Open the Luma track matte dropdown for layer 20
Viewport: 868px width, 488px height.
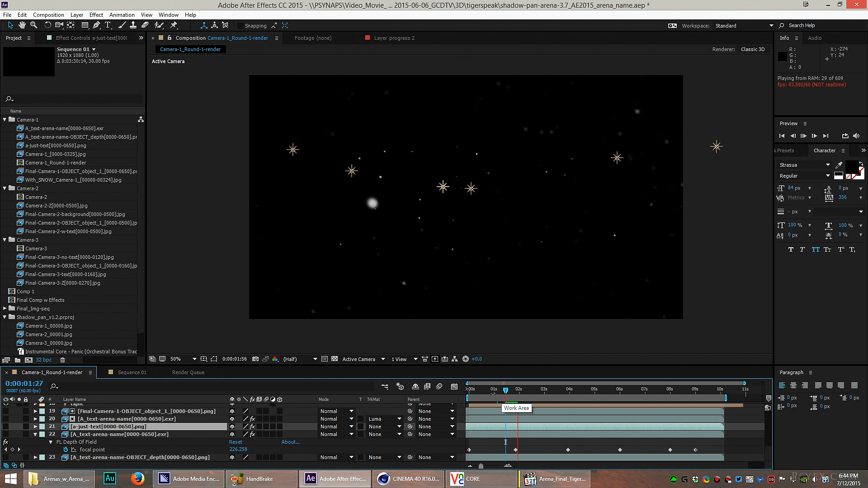(385, 419)
